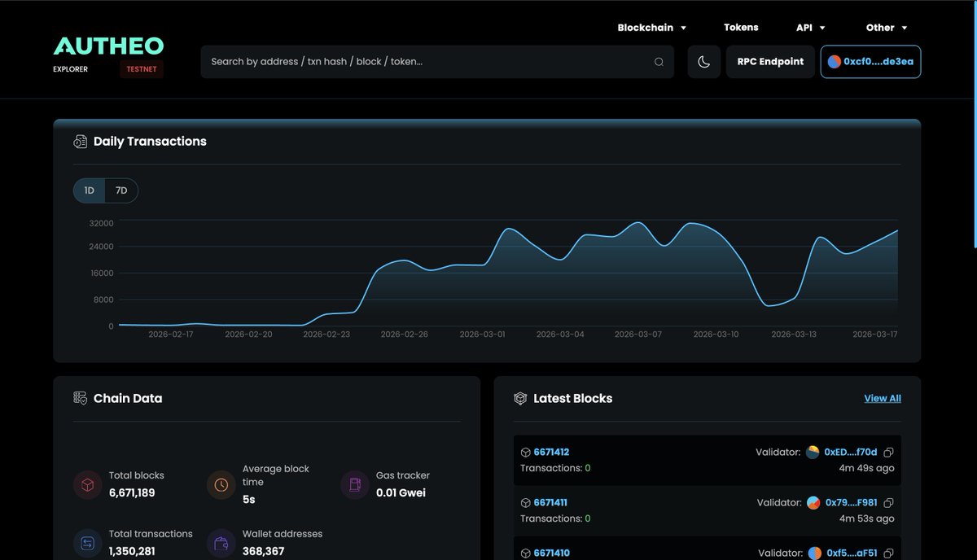This screenshot has width=977, height=560.
Task: Click the 2026-02-26 chart date label
Action: [x=404, y=335]
